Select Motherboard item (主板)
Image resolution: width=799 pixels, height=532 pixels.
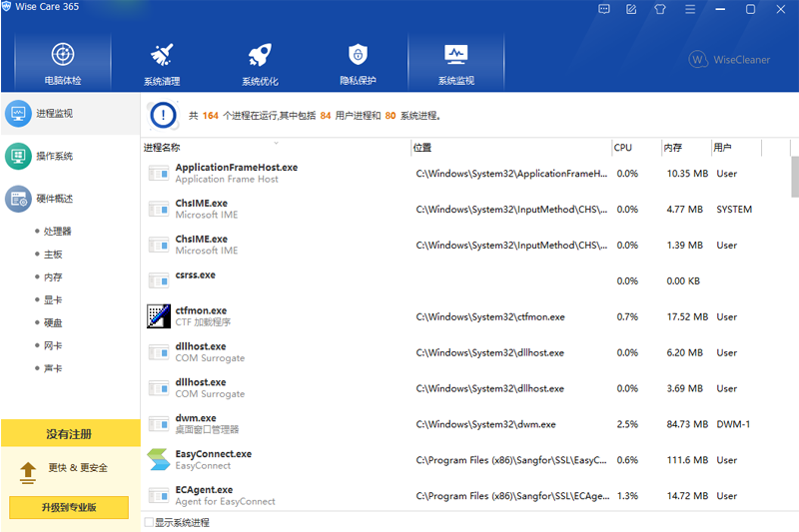53,255
